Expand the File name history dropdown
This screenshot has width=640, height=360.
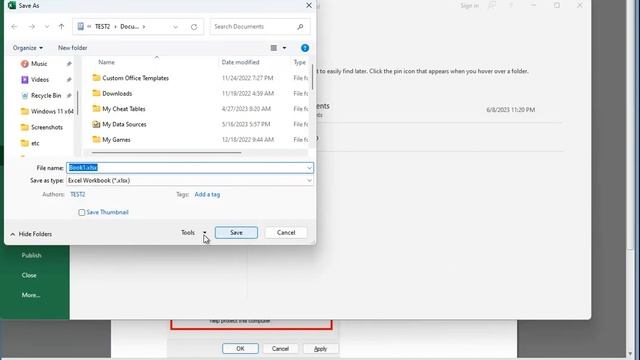309,168
